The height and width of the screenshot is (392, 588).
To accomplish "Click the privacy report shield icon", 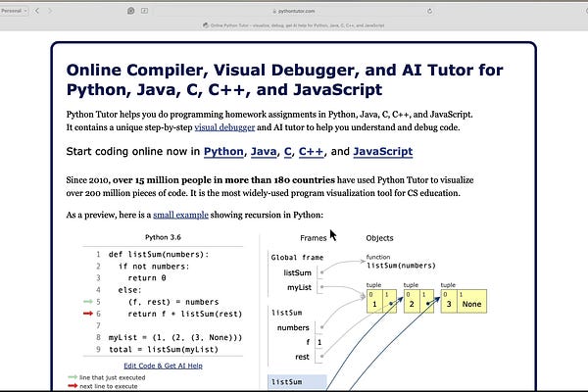I will pyautogui.click(x=131, y=11).
